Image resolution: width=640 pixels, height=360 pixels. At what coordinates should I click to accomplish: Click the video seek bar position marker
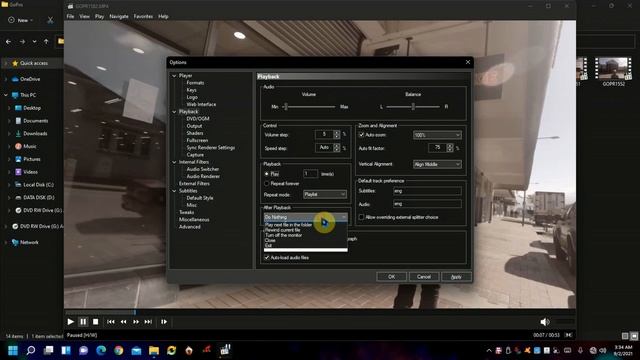(135, 313)
